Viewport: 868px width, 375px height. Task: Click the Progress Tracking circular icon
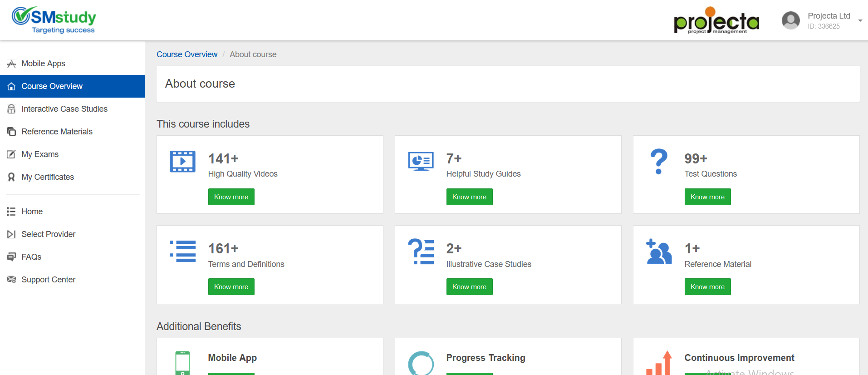coord(421,363)
